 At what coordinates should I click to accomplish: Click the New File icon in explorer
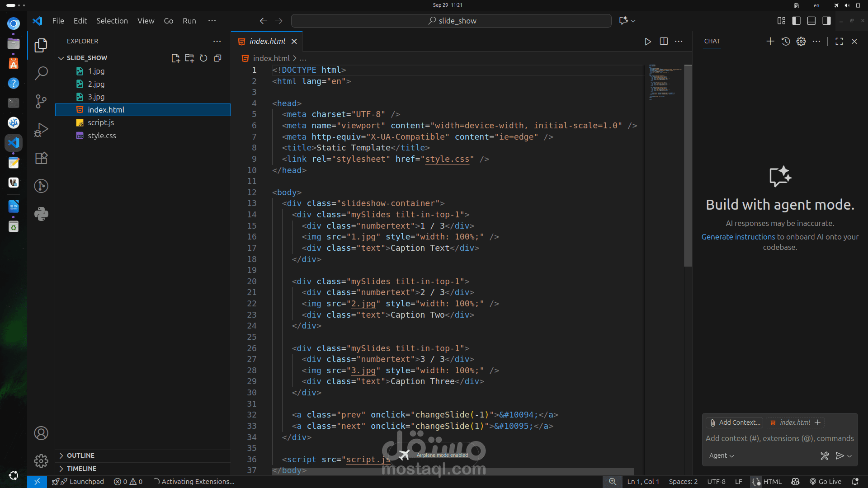click(x=175, y=58)
